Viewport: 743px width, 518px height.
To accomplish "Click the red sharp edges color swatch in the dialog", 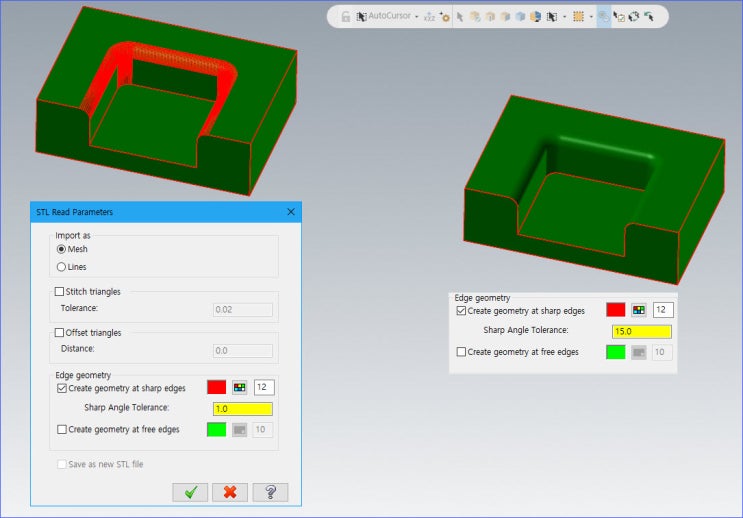I will click(217, 387).
